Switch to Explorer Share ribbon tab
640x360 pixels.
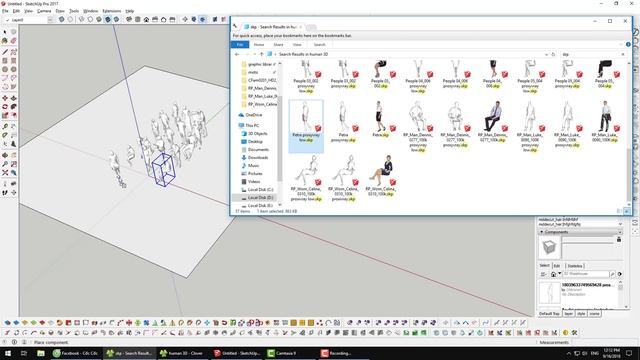coord(278,44)
